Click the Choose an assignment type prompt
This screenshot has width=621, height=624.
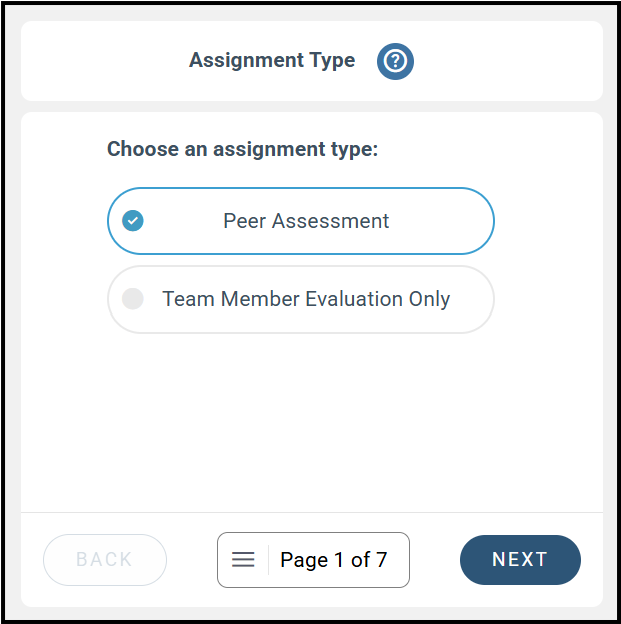(x=242, y=149)
